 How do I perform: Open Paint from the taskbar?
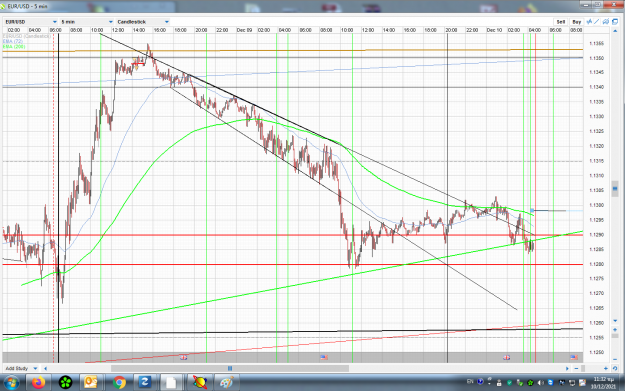(226, 383)
